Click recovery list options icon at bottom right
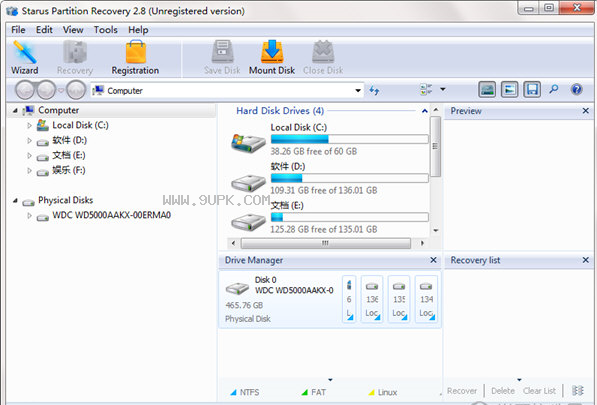Image resolution: width=597 pixels, height=405 pixels. tap(578, 391)
